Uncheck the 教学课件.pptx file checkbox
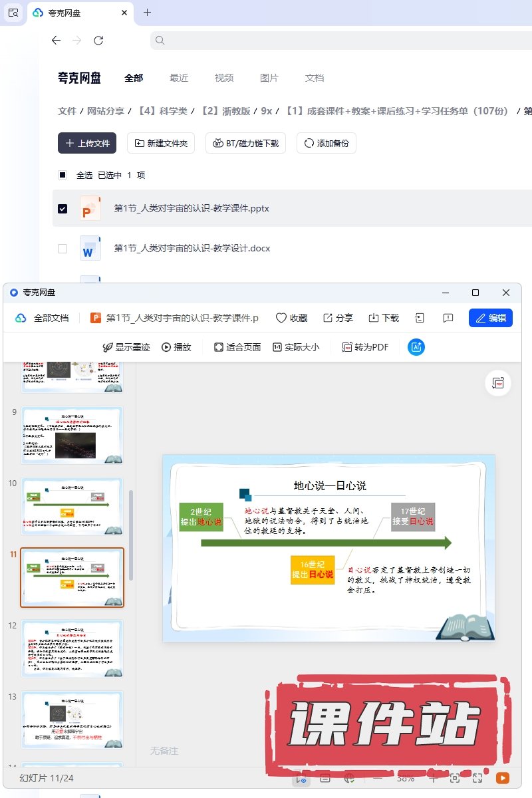The image size is (532, 798). (63, 209)
